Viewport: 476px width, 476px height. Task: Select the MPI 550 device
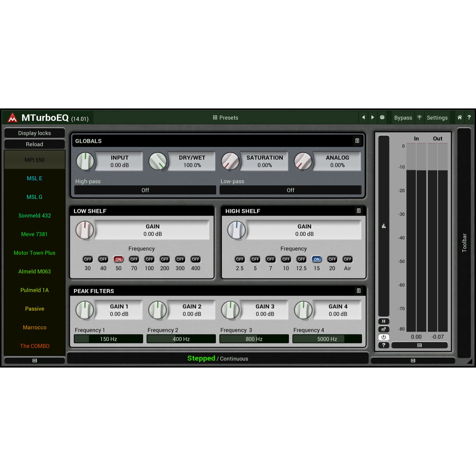[x=35, y=160]
